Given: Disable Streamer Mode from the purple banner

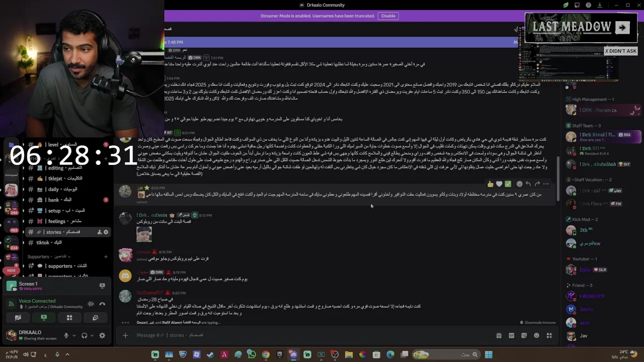Looking at the screenshot, I should click(388, 16).
